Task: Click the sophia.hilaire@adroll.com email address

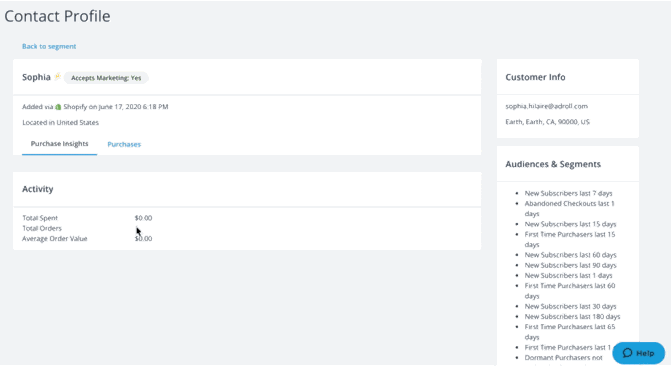Action: click(x=546, y=106)
